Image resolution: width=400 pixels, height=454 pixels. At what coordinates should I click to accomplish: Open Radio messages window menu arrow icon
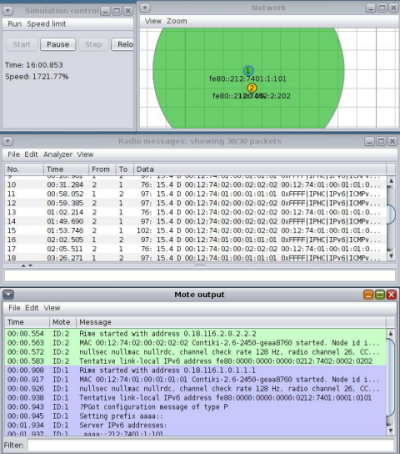tap(8, 141)
